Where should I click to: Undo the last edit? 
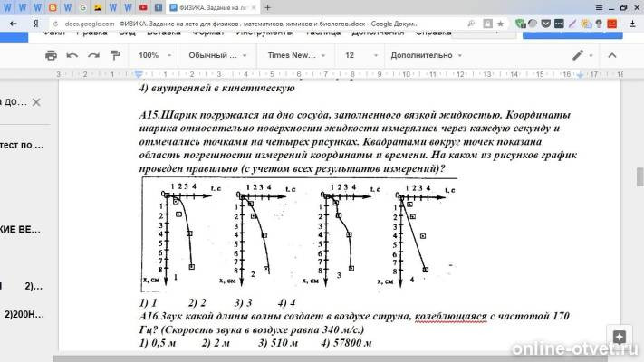(x=72, y=55)
